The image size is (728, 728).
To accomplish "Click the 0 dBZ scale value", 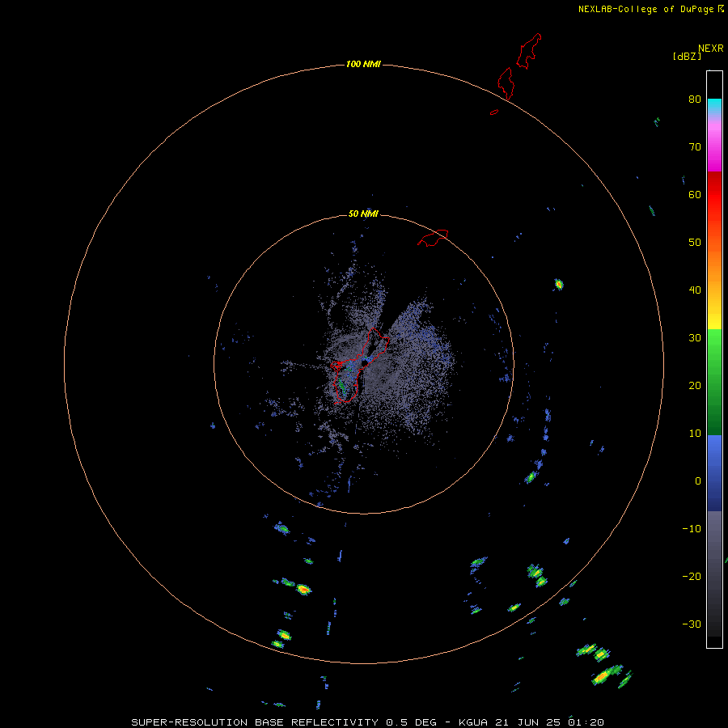I will click(698, 481).
